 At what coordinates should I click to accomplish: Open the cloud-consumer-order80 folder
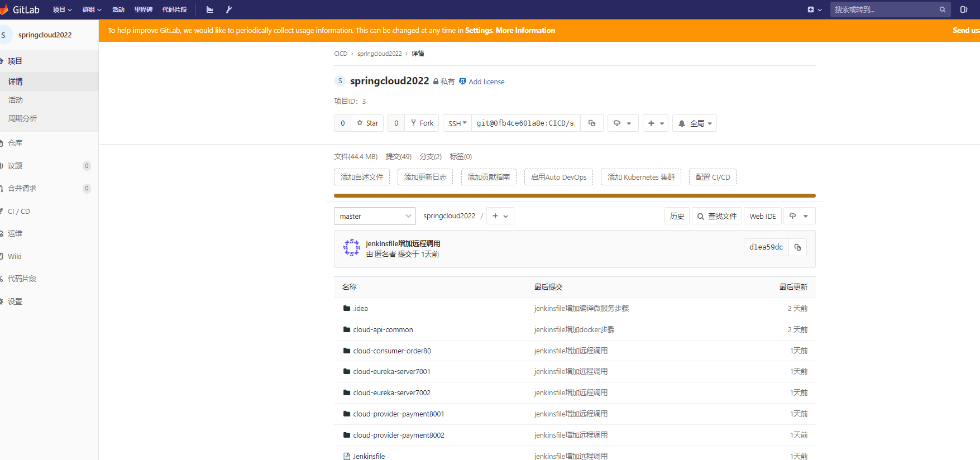pyautogui.click(x=392, y=351)
